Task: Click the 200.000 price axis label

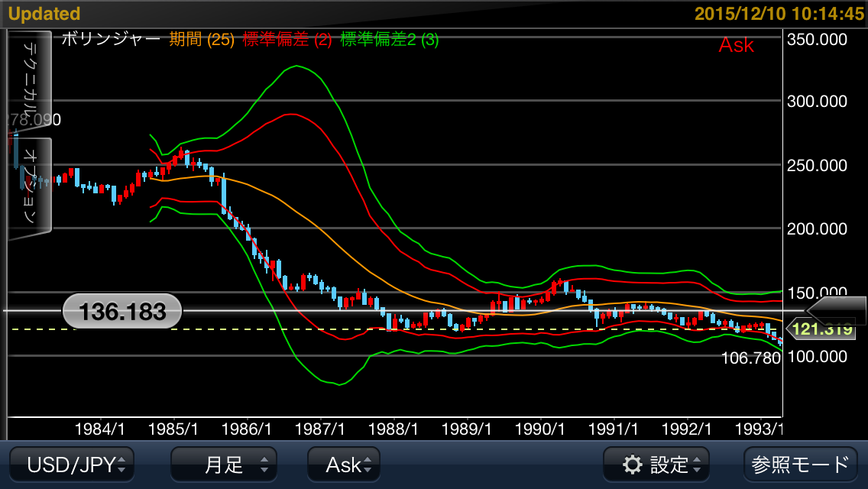Action: pos(817,228)
